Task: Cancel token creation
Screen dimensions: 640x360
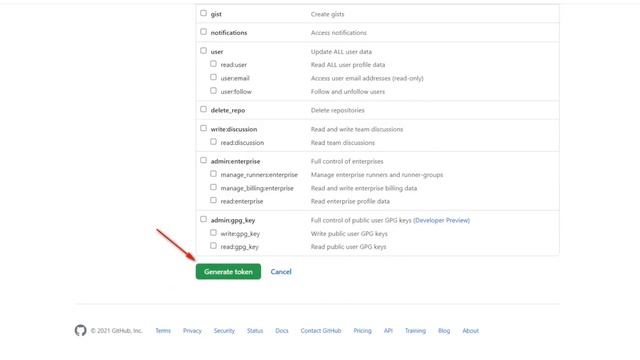Action: tap(281, 272)
